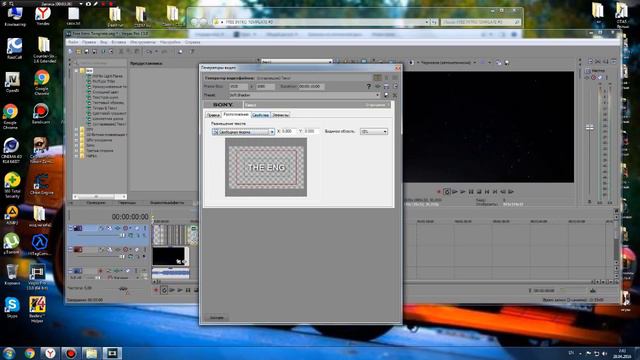This screenshot has height=360, width=640.
Task: Open the Переходы tab below the media panel
Action: (127, 202)
